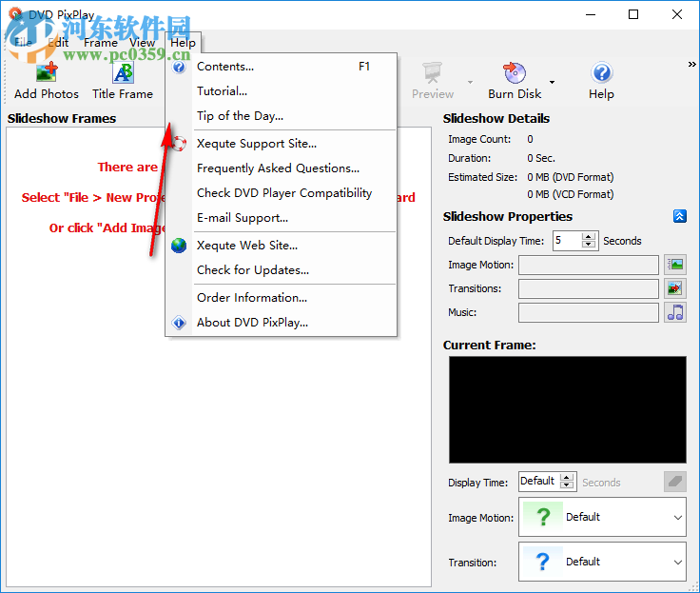Viewport: 700px width, 593px height.
Task: Click the Music notes icon button
Action: [675, 312]
